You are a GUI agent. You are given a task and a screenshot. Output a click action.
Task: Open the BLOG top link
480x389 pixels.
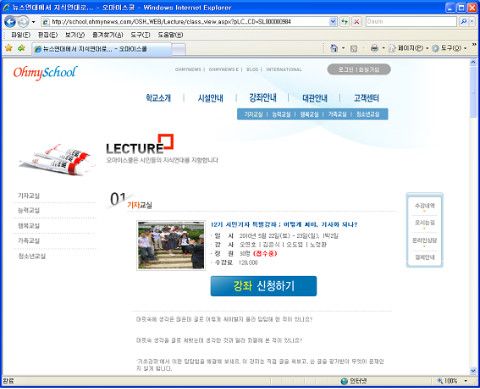pyautogui.click(x=252, y=69)
